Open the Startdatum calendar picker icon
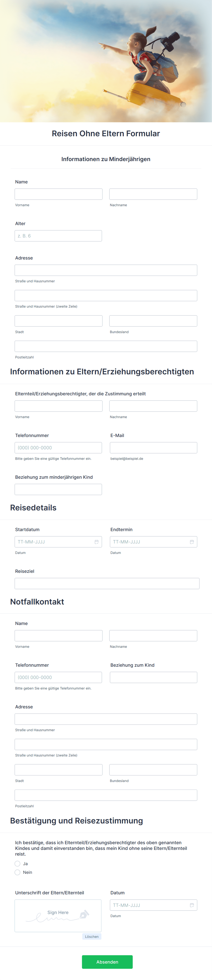 tap(97, 542)
